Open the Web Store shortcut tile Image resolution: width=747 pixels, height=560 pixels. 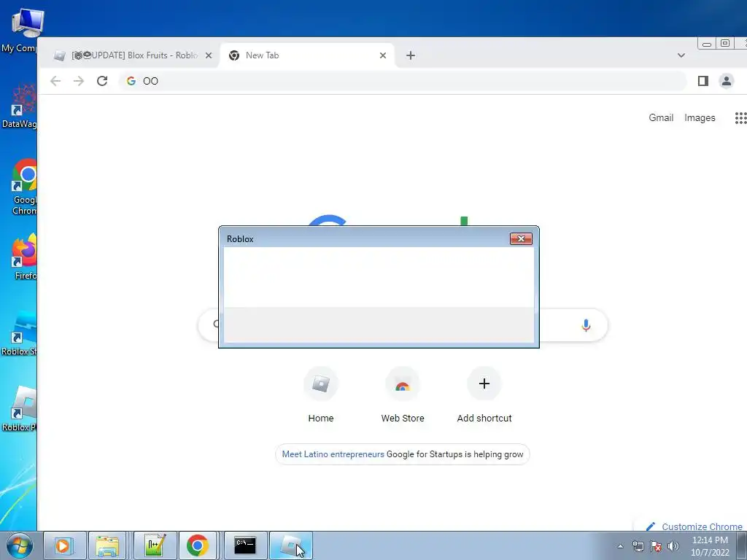403,394
